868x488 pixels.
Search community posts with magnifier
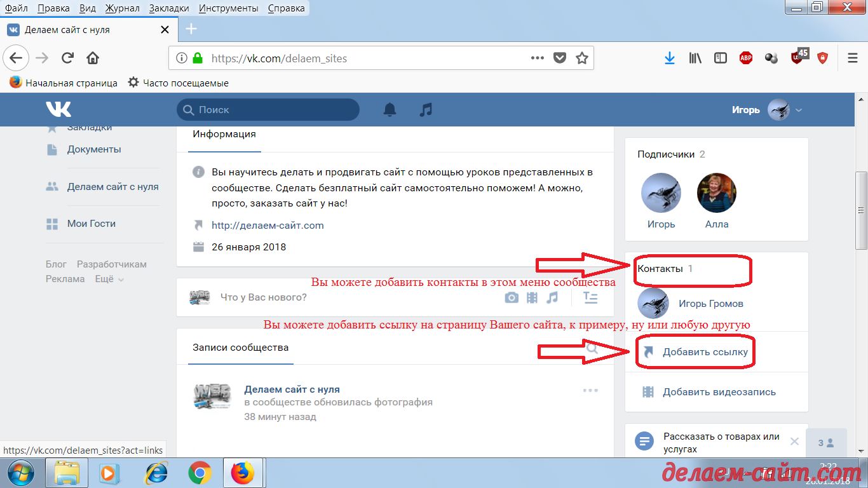[x=592, y=348]
